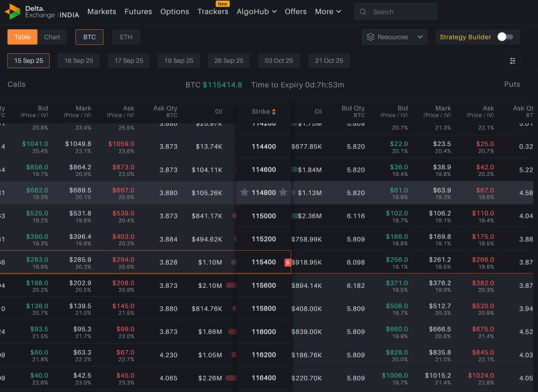Image resolution: width=538 pixels, height=392 pixels.
Task: Expand the Resources dropdown arrow
Action: click(x=420, y=37)
